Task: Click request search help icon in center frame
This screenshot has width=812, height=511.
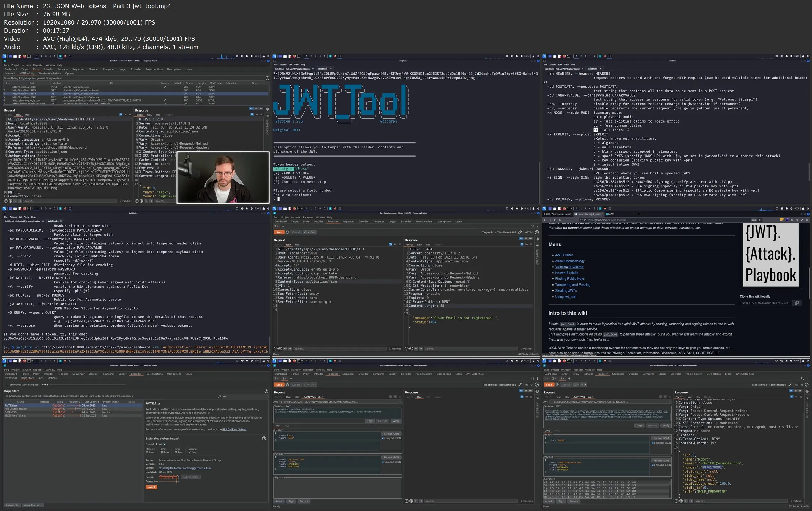Action: 275,349
